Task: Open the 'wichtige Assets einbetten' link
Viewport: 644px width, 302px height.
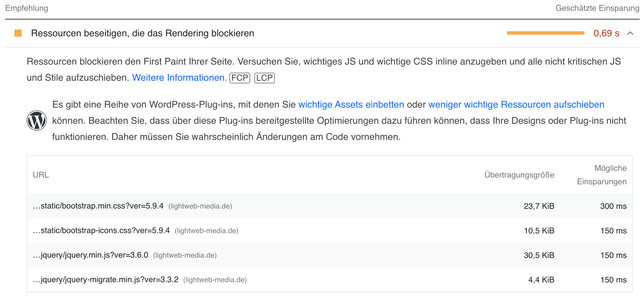Action: pos(351,104)
